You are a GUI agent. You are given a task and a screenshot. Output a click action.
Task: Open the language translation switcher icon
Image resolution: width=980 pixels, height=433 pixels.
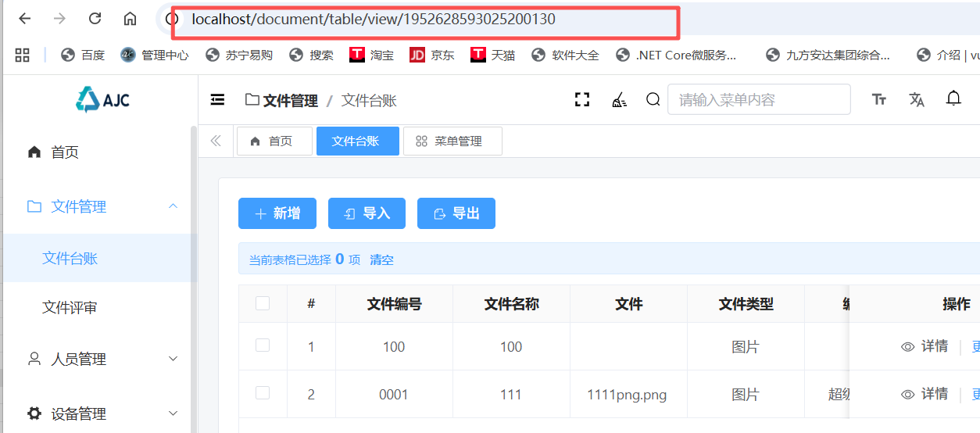[x=917, y=99]
